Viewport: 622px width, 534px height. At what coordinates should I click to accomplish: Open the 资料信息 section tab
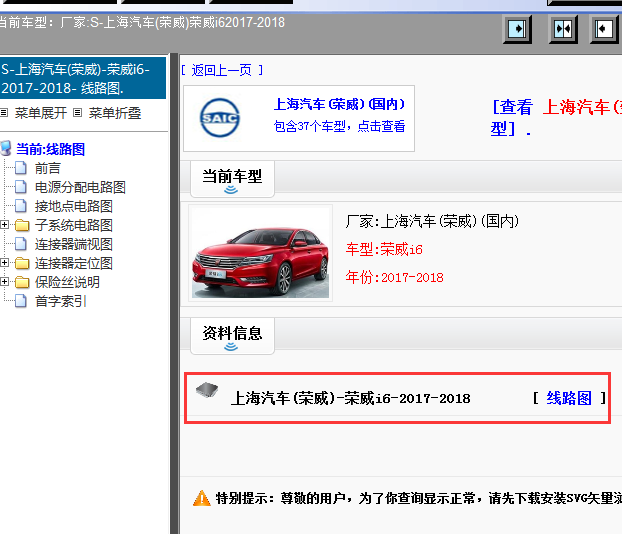[232, 336]
